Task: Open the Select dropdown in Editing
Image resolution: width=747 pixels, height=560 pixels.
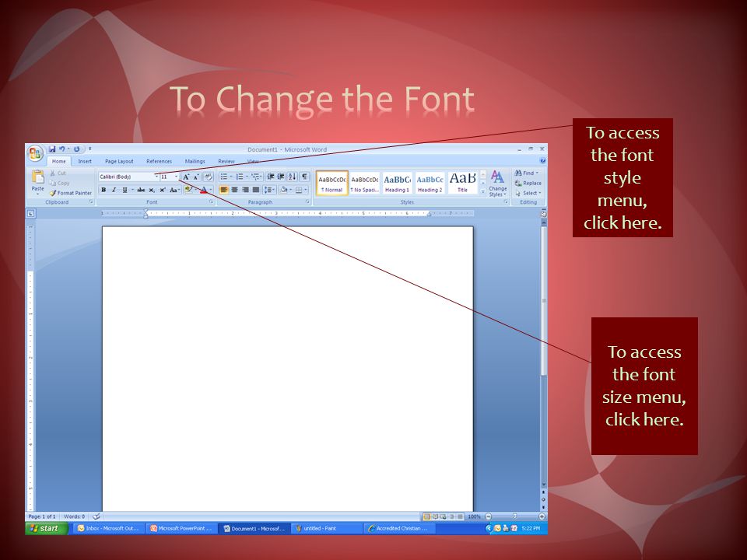Action: tap(528, 193)
